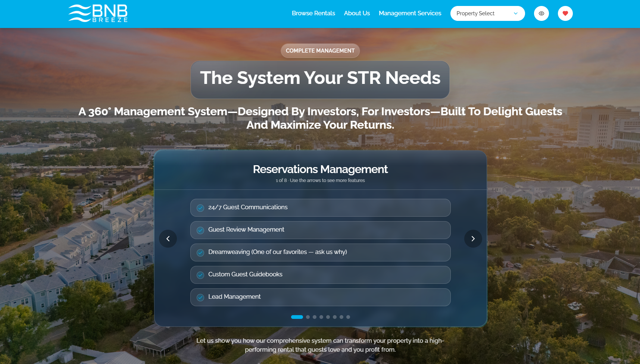Screen dimensions: 640x364
Task: Open the Management Services menu
Action: pos(410,13)
